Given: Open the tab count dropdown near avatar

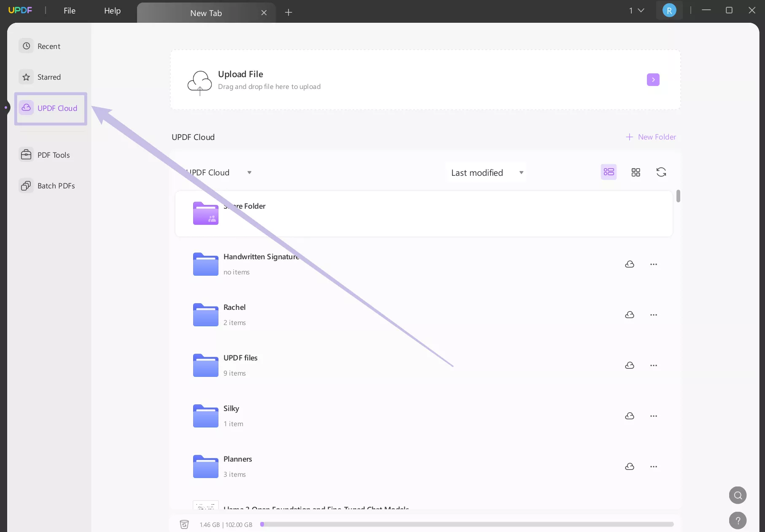Looking at the screenshot, I should [x=636, y=11].
